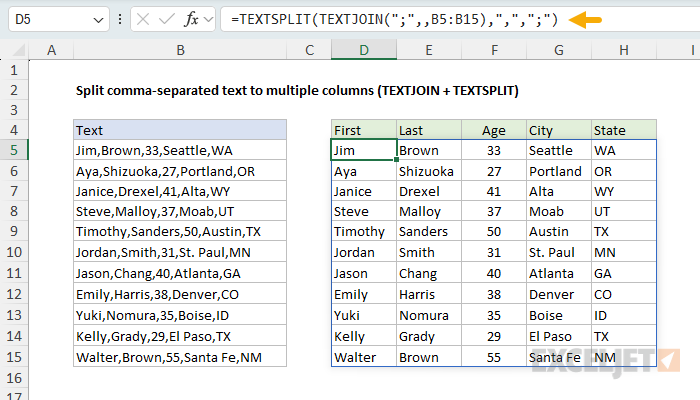Select cell with Walter,Brown,55,Santa Fe,NM

[179, 357]
